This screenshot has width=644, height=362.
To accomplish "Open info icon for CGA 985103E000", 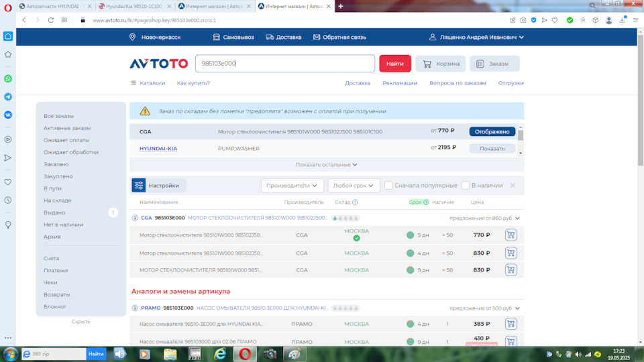I will 135,218.
